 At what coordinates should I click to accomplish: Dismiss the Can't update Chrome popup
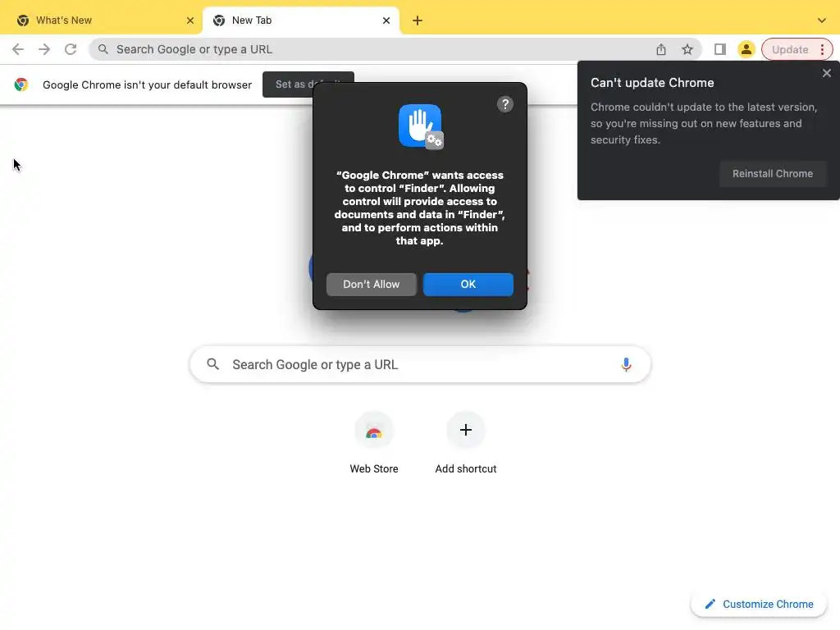tap(827, 73)
